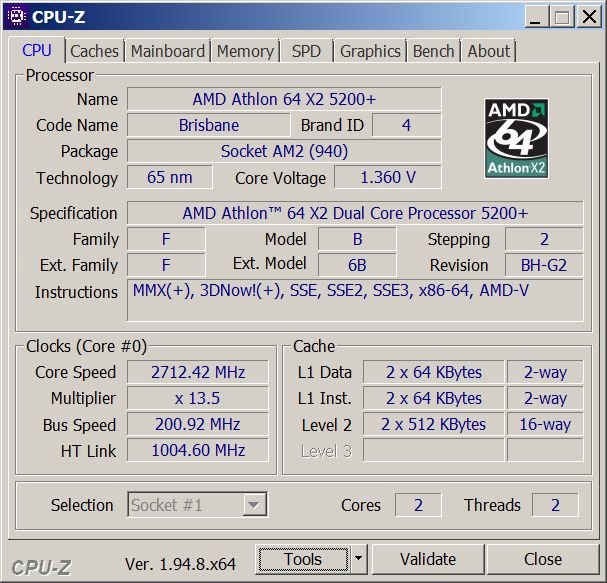The height and width of the screenshot is (583, 607).
Task: Open the About tab
Action: pyautogui.click(x=489, y=51)
